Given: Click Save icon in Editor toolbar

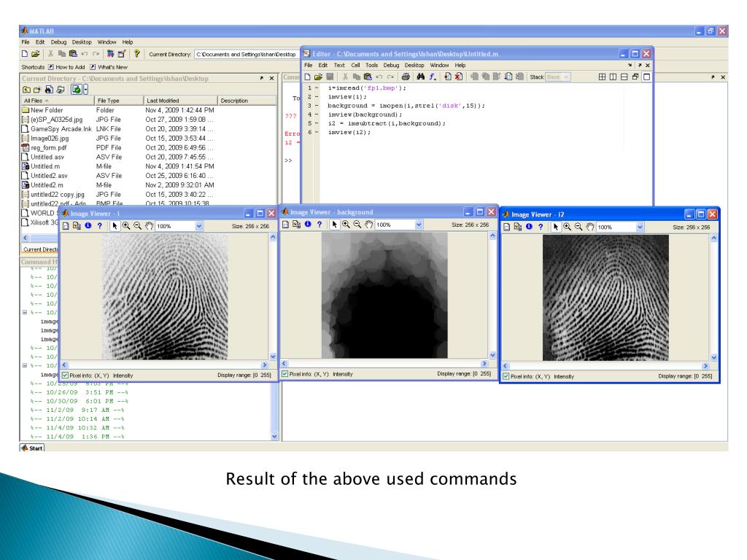Looking at the screenshot, I should click(x=330, y=77).
